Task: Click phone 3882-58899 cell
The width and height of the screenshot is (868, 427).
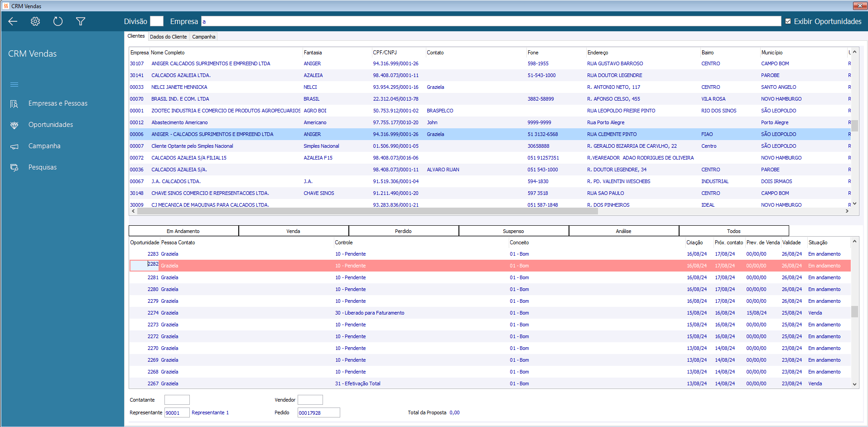Action: 540,99
